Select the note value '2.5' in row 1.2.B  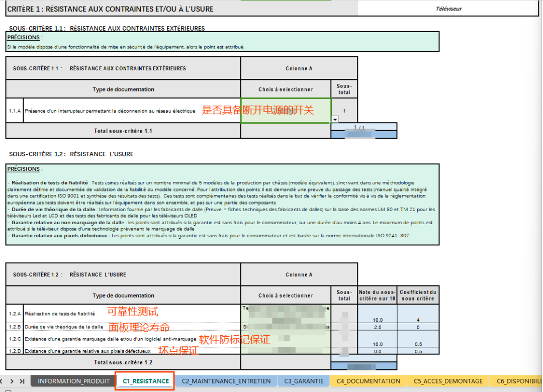click(378, 327)
